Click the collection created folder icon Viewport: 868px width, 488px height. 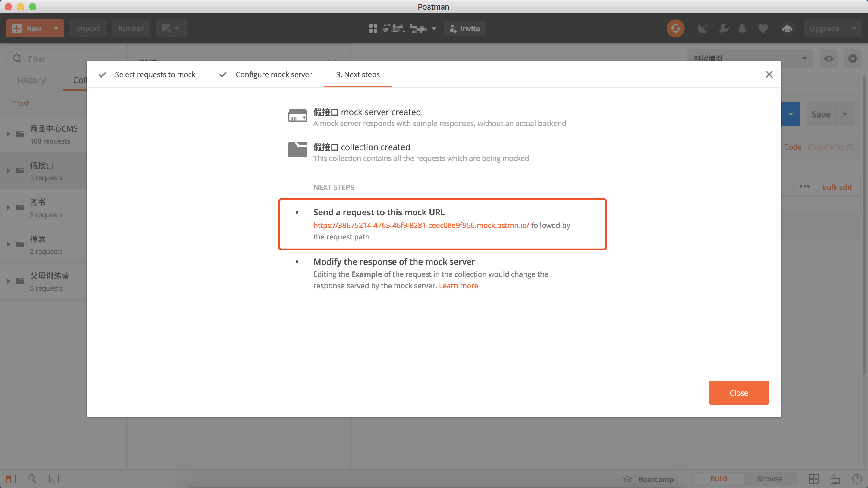pos(297,149)
